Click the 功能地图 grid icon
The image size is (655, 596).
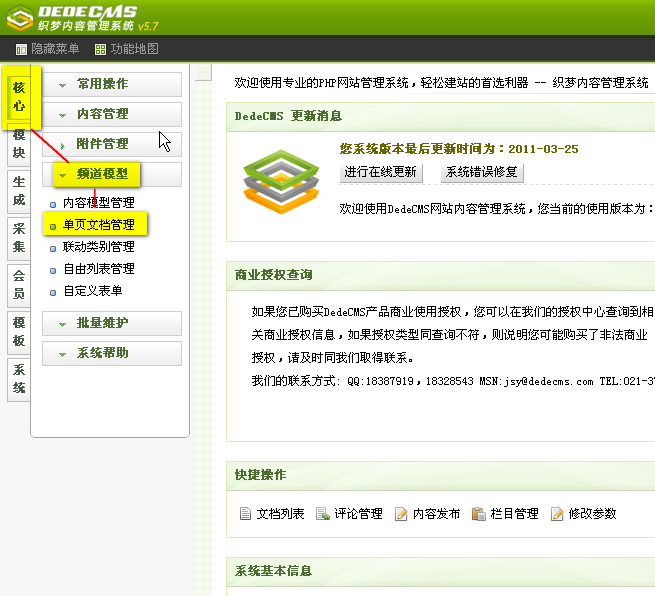point(100,50)
